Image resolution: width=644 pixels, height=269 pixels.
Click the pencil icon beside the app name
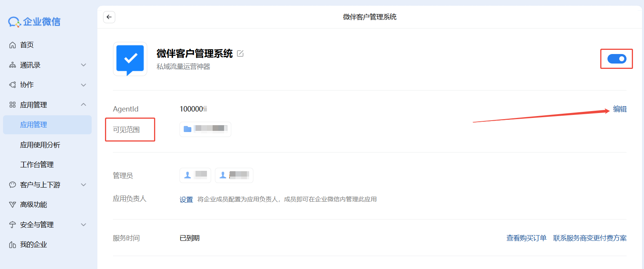pos(240,54)
